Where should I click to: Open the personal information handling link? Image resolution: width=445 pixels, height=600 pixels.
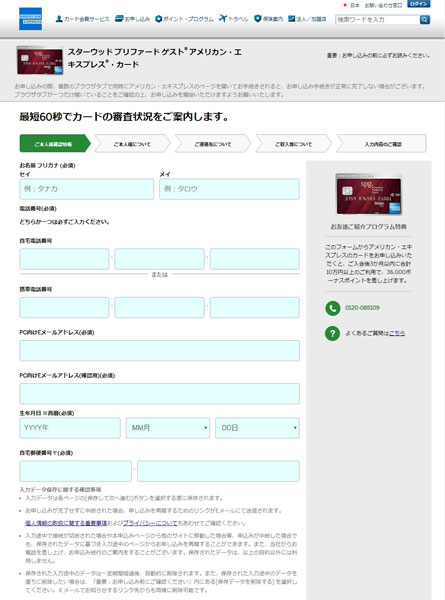tap(66, 523)
